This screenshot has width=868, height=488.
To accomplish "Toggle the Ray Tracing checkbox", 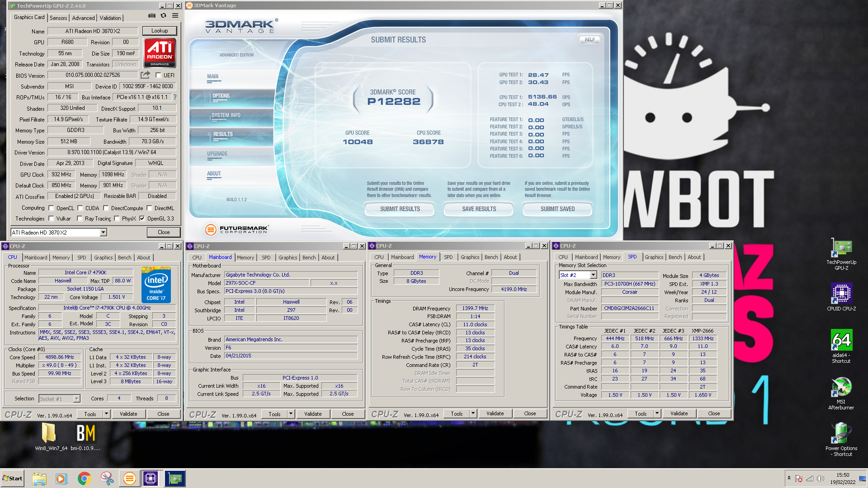I will pos(80,219).
